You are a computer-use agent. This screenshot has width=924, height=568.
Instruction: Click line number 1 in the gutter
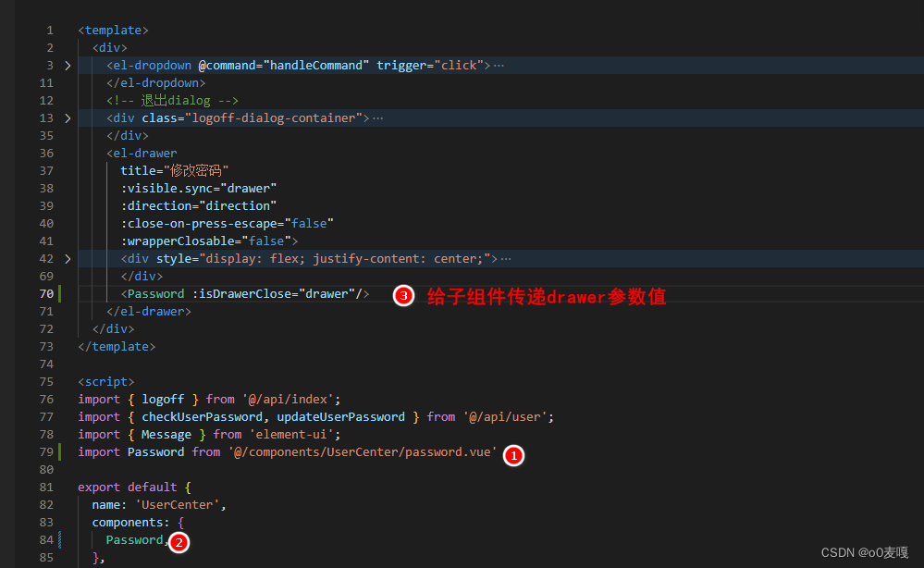click(x=50, y=30)
